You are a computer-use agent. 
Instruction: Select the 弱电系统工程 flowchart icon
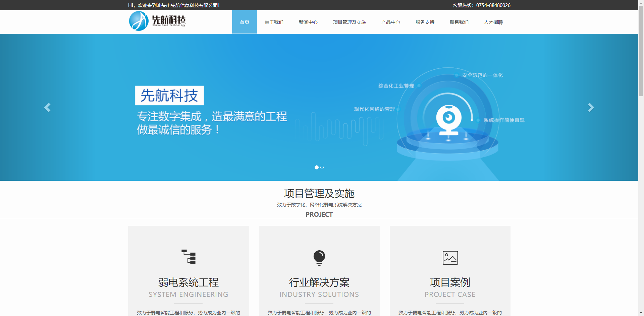point(188,257)
